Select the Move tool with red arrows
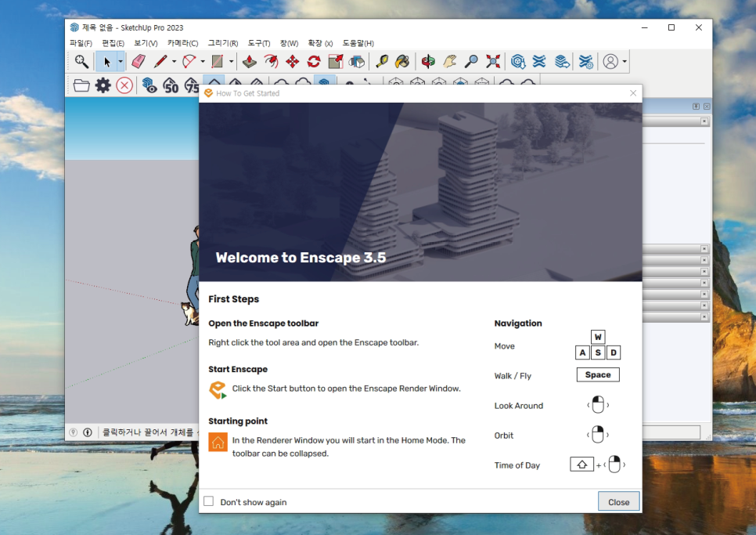Image resolution: width=756 pixels, height=535 pixels. point(293,61)
